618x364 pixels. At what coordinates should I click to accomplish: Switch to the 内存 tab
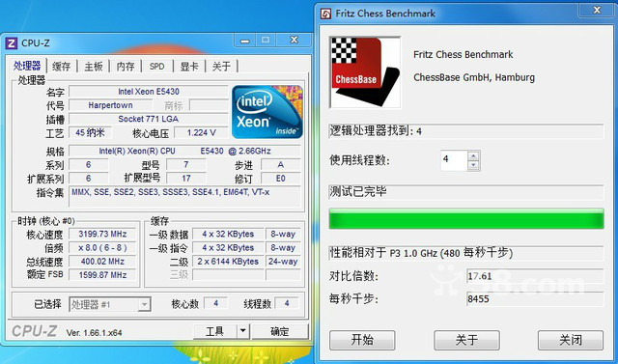pyautogui.click(x=126, y=67)
